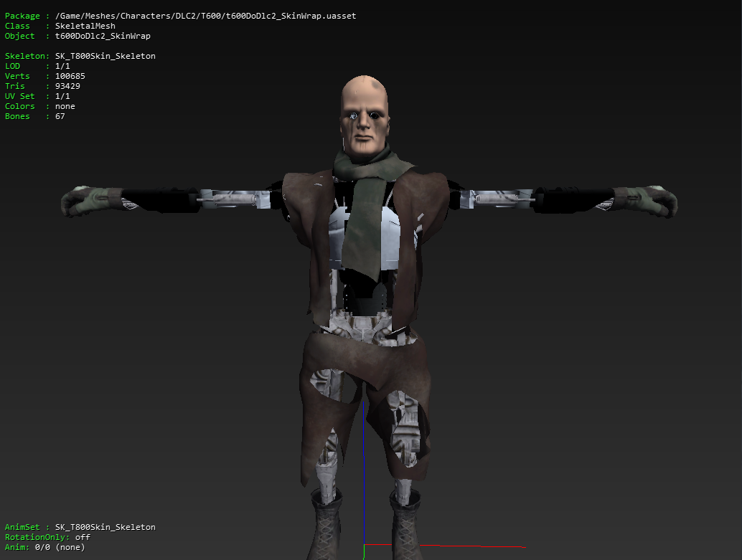
Task: Click the Colors value none
Action: point(65,106)
